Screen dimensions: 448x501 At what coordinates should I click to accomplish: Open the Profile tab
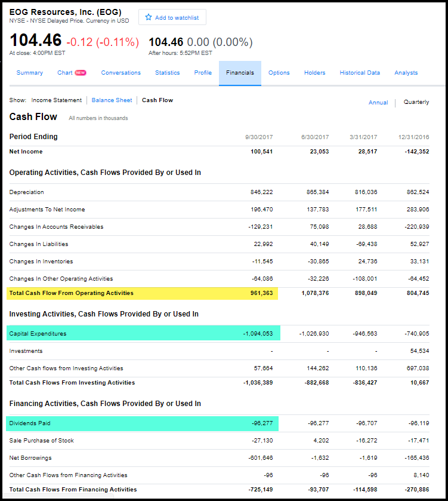[203, 72]
